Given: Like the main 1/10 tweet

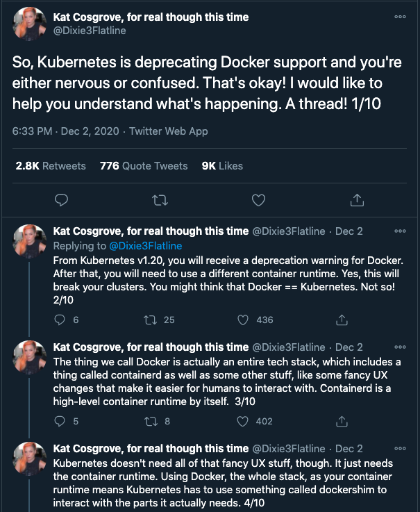Looking at the screenshot, I should (x=258, y=200).
